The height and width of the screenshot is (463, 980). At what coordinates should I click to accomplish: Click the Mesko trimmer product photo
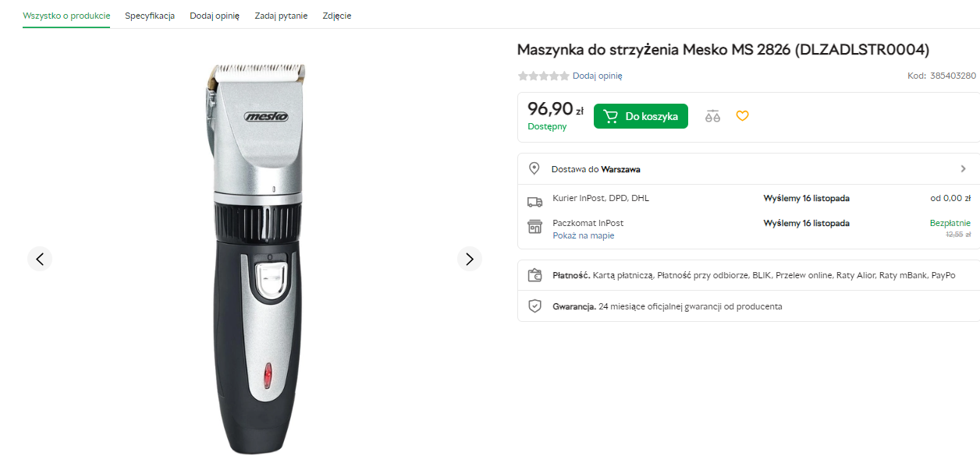255,257
